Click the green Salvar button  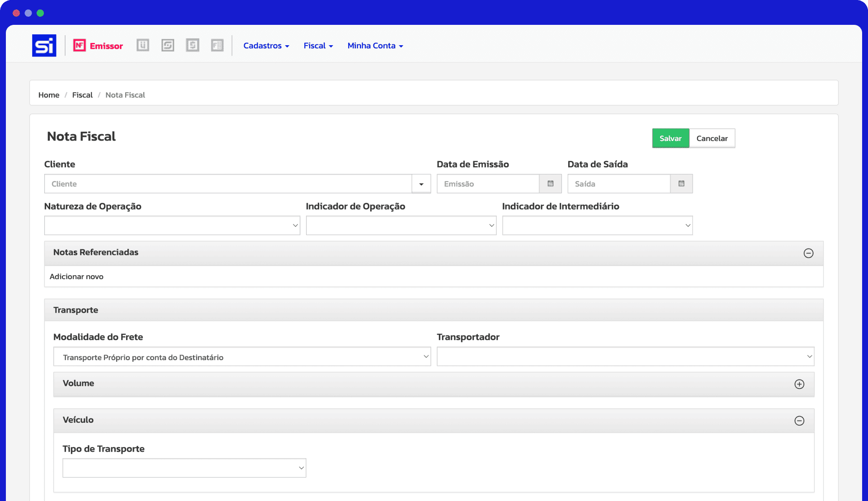coord(670,138)
